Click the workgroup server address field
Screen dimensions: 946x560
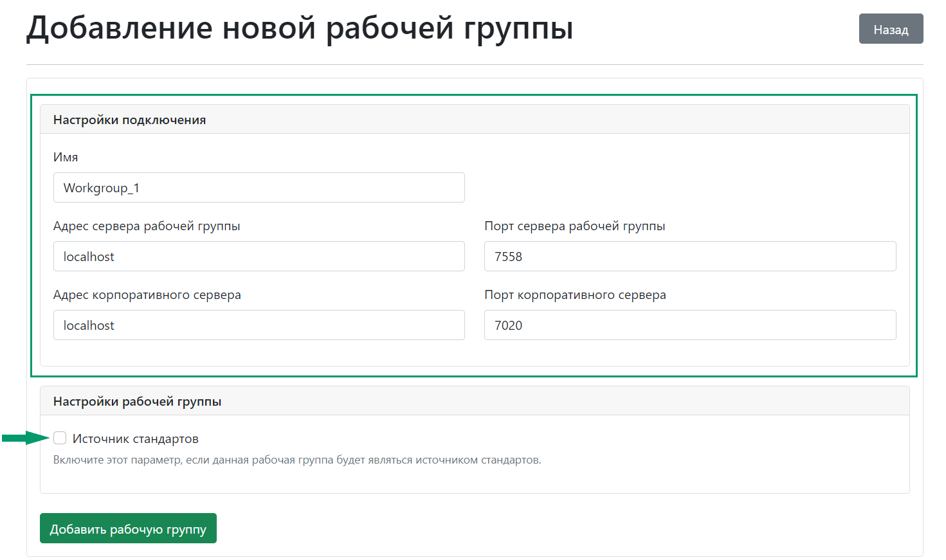[x=259, y=256]
